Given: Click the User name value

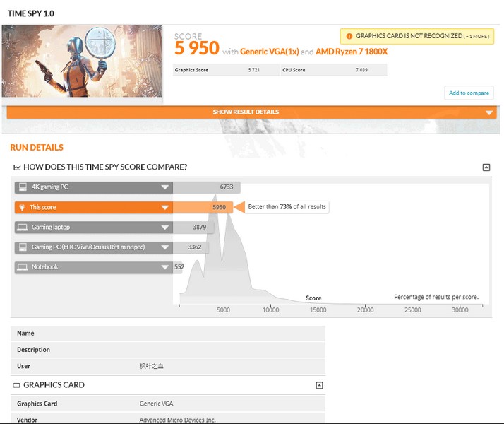Looking at the screenshot, I should [151, 366].
